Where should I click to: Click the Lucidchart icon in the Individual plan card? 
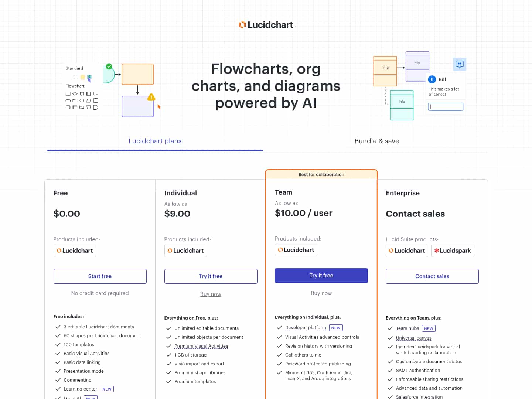(185, 250)
